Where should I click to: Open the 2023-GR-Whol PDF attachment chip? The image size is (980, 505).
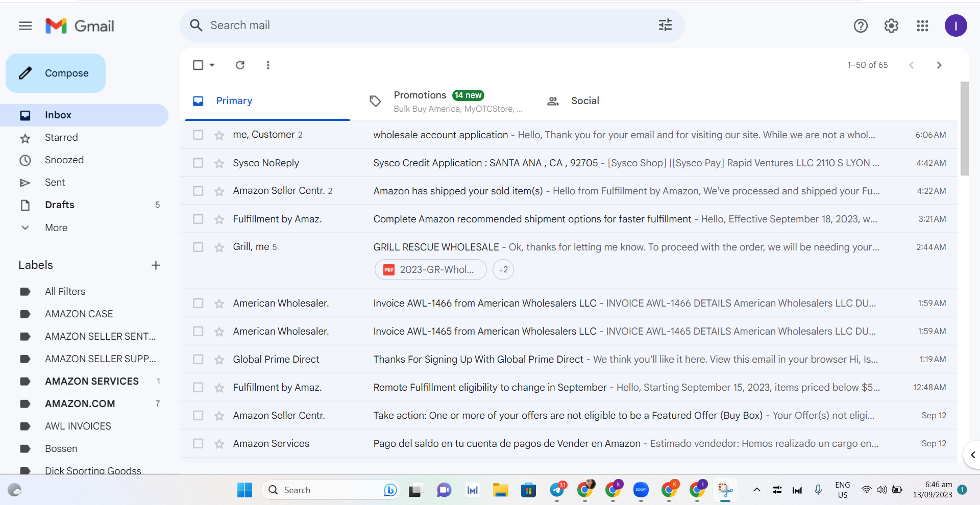coord(431,270)
